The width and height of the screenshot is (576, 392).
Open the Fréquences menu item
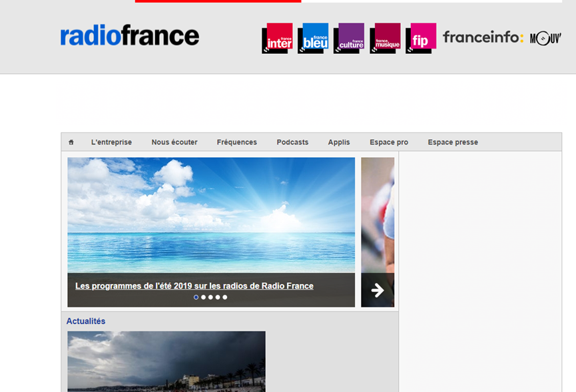[237, 142]
